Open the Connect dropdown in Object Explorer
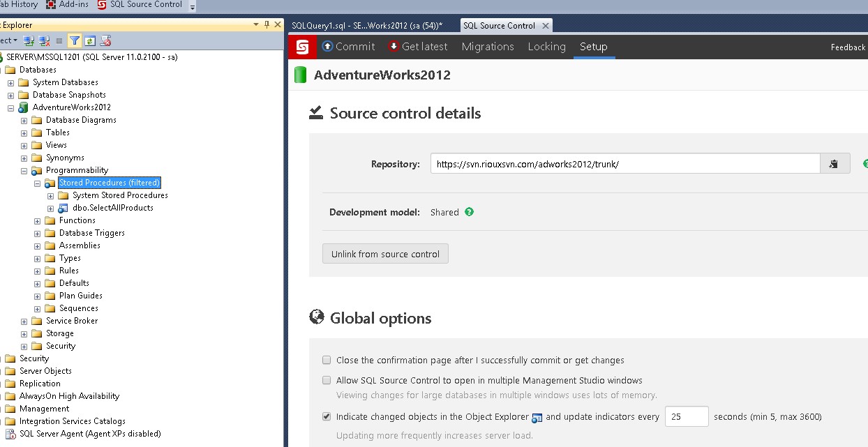Image resolution: width=868 pixels, height=447 pixels. [x=9, y=41]
